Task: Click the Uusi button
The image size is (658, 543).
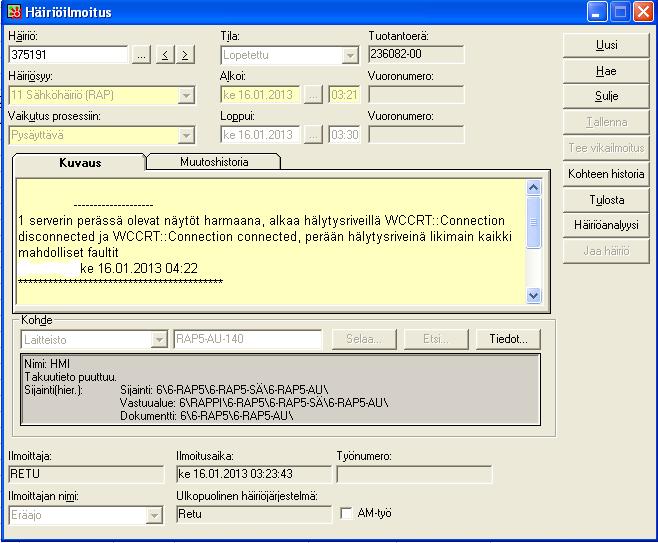Action: [606, 45]
